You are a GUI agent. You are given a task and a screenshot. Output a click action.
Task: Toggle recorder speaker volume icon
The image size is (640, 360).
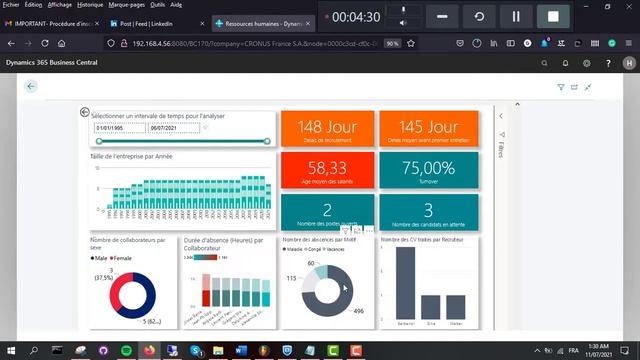click(x=403, y=23)
